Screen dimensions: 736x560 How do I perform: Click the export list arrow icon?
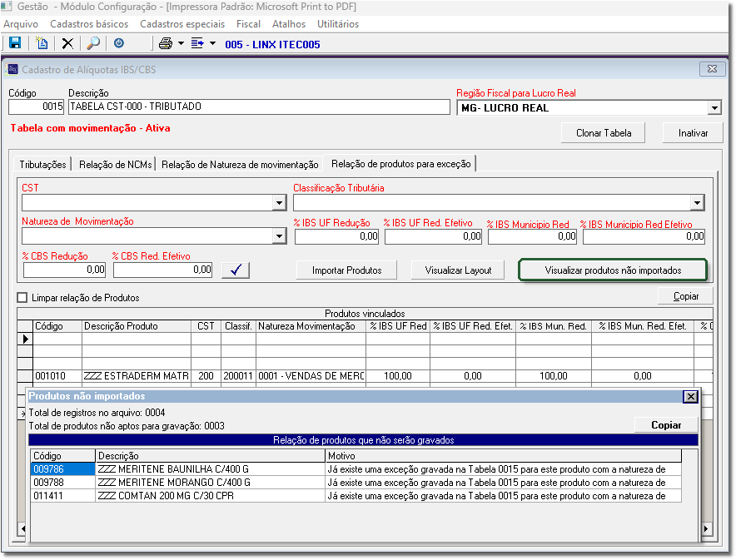197,43
